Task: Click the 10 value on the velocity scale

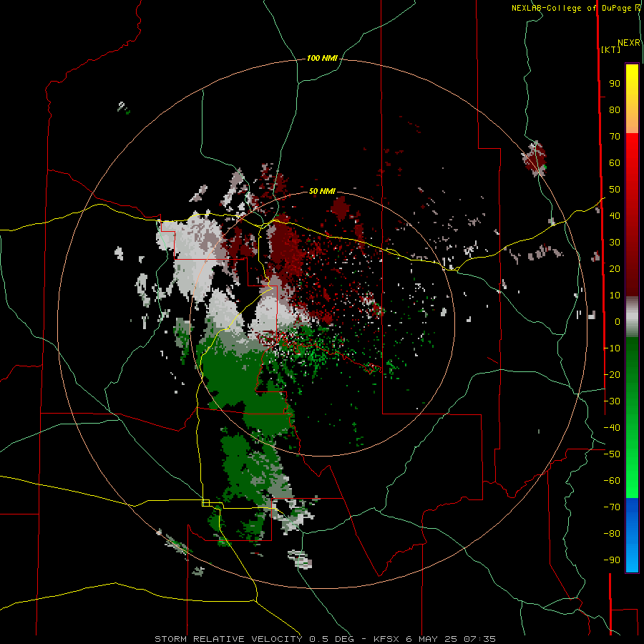Action: coord(615,296)
